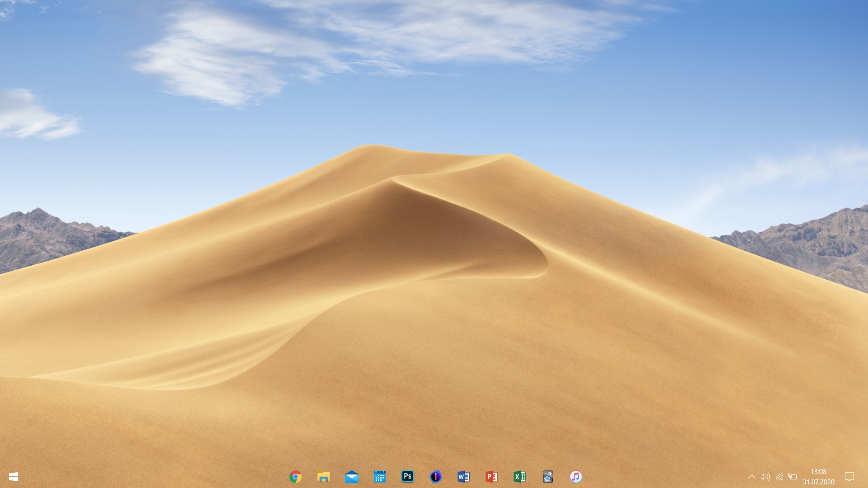Open Adobe Photoshop from the taskbar
Image resolution: width=868 pixels, height=488 pixels.
[407, 477]
